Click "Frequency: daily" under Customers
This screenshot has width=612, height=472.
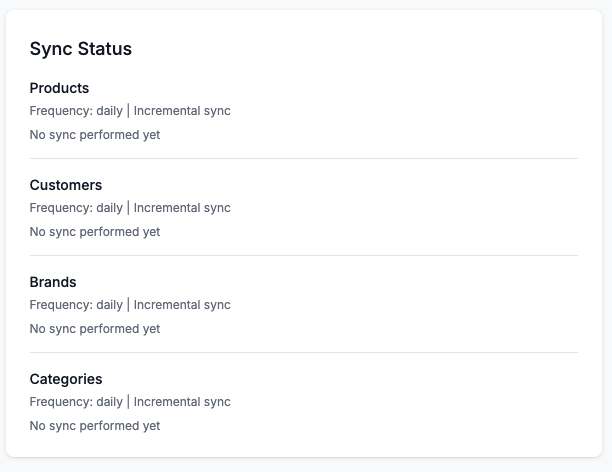coord(76,208)
